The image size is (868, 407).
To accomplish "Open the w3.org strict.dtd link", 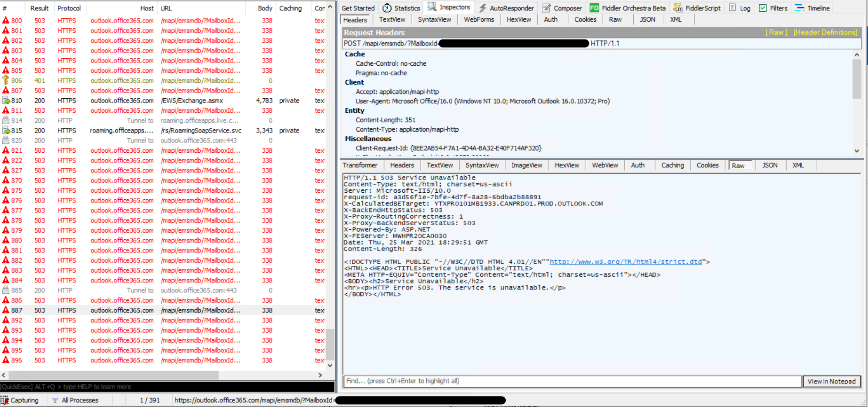I will tap(626, 262).
